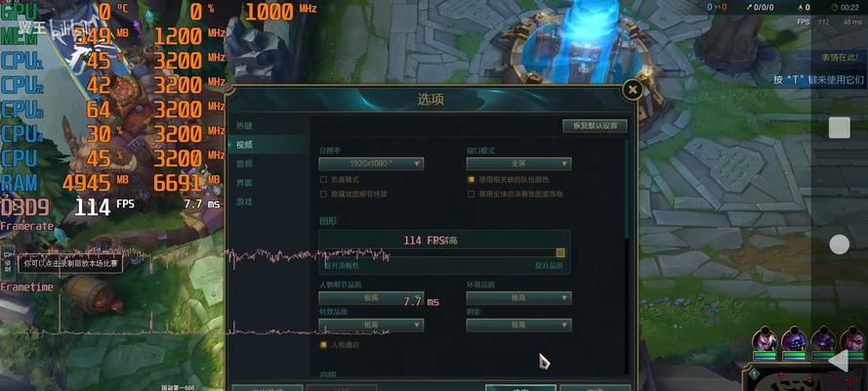Tap the Android square recents button

839,128
